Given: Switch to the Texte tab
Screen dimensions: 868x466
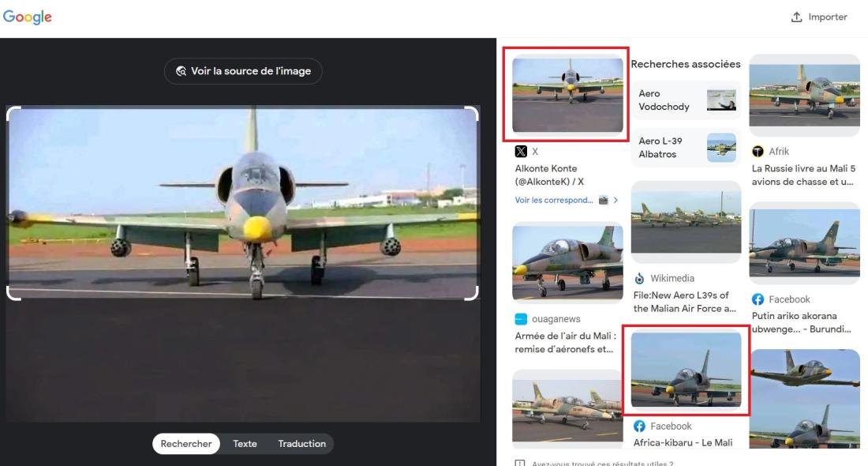Looking at the screenshot, I should pos(245,444).
